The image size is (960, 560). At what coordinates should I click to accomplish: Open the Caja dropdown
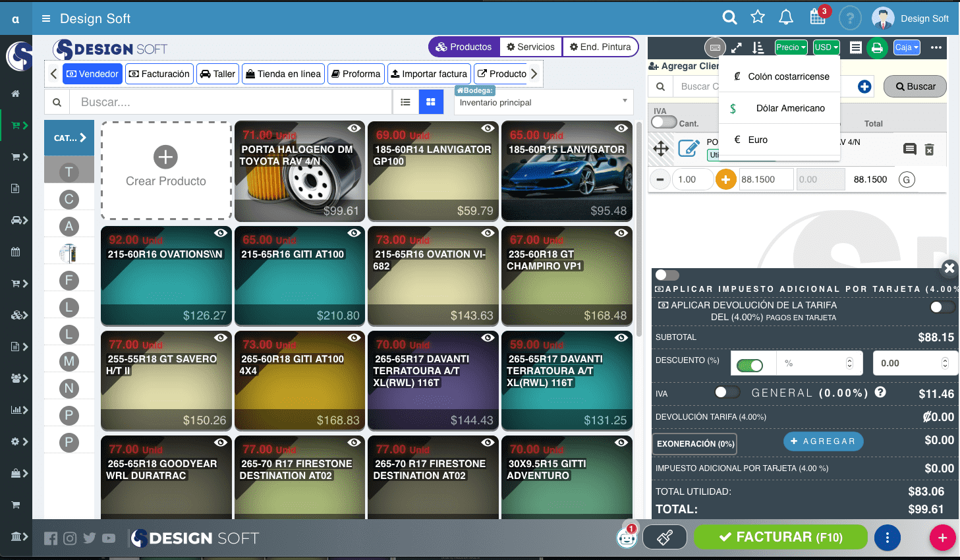click(x=907, y=47)
